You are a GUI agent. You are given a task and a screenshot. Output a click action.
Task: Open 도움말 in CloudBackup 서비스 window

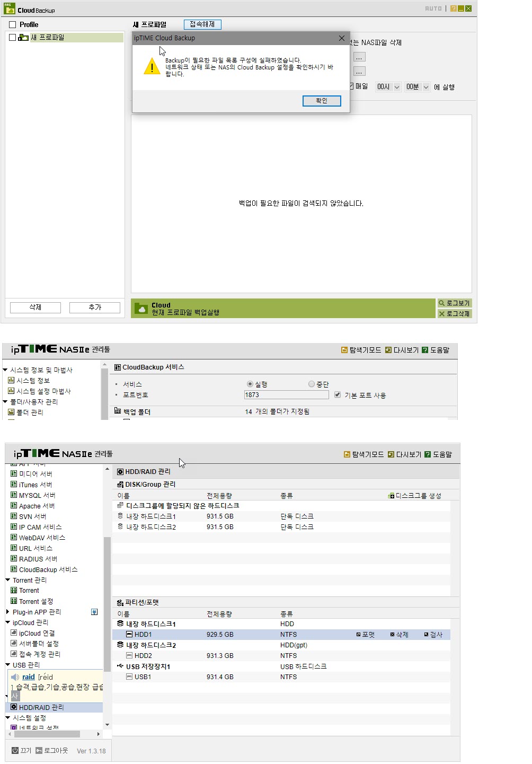point(436,350)
